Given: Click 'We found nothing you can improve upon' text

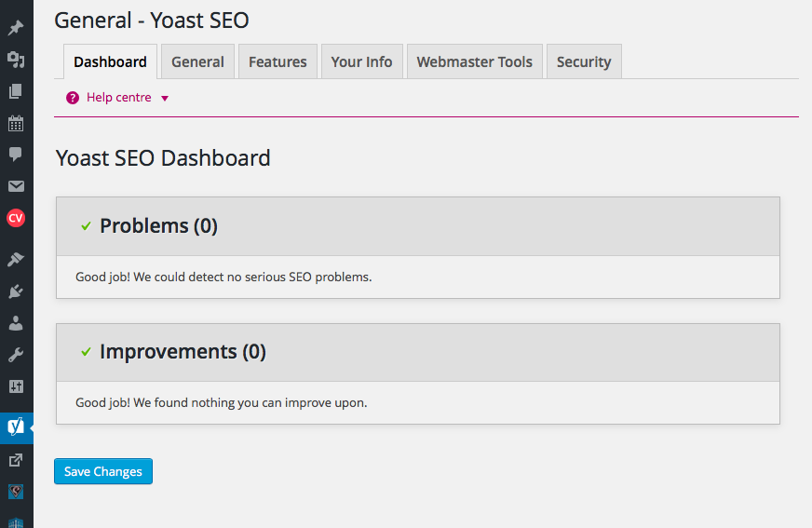Looking at the screenshot, I should [x=250, y=402].
